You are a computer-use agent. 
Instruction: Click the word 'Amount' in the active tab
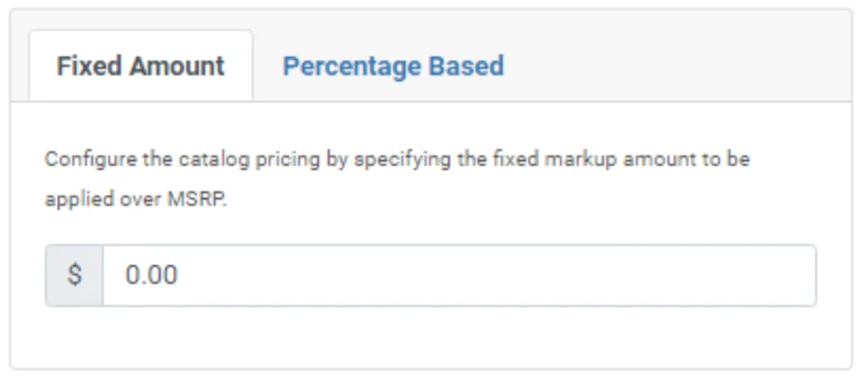(176, 66)
